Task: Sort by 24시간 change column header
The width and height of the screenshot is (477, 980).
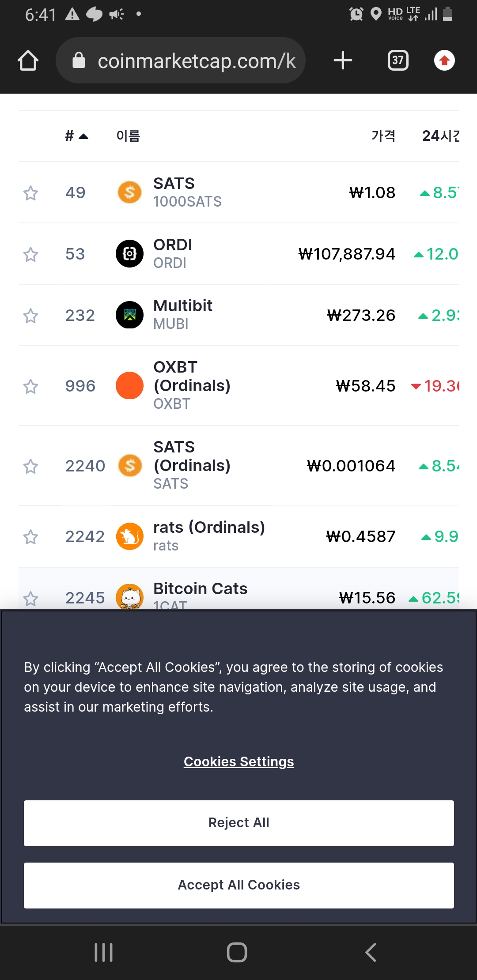Action: (x=440, y=136)
